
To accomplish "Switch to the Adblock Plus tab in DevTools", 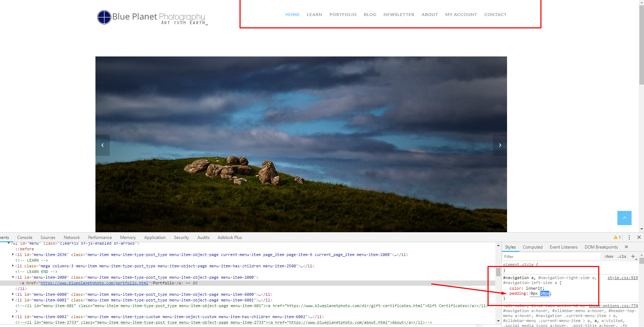I will pyautogui.click(x=230, y=238).
